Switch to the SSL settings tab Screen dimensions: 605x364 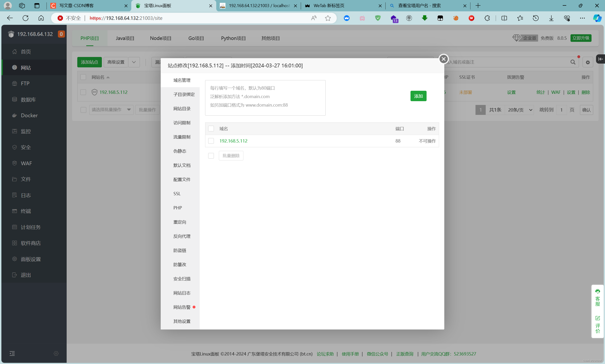(177, 194)
